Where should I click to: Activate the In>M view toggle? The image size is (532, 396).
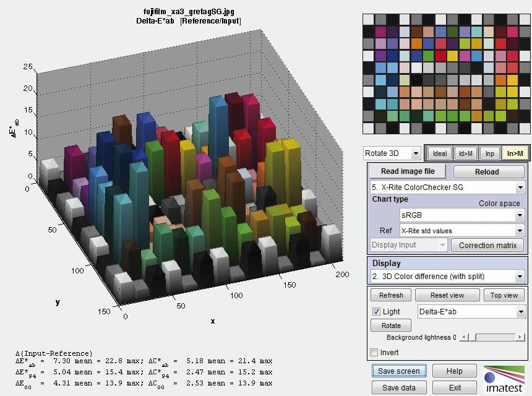point(514,153)
